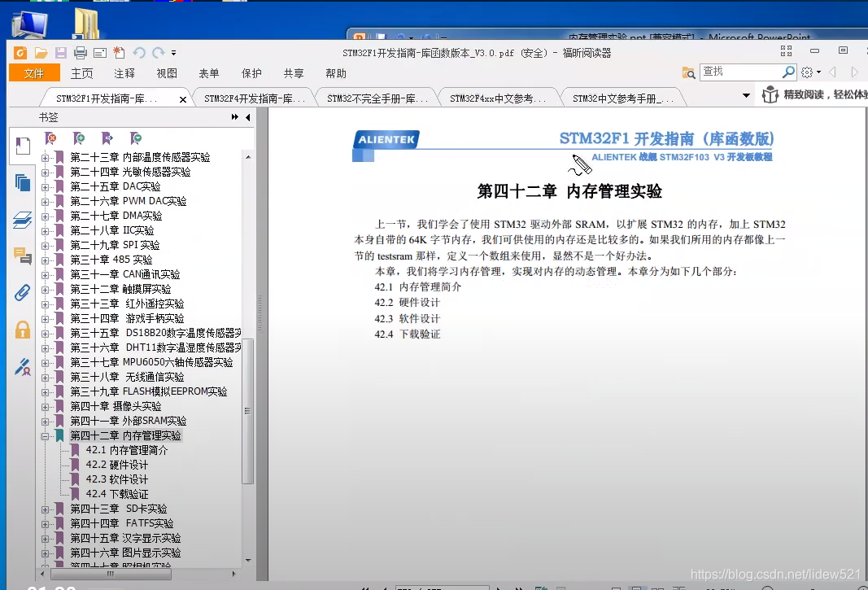The image size is (868, 590).
Task: Switch to STM32中文参考手册 document tab
Action: 623,98
